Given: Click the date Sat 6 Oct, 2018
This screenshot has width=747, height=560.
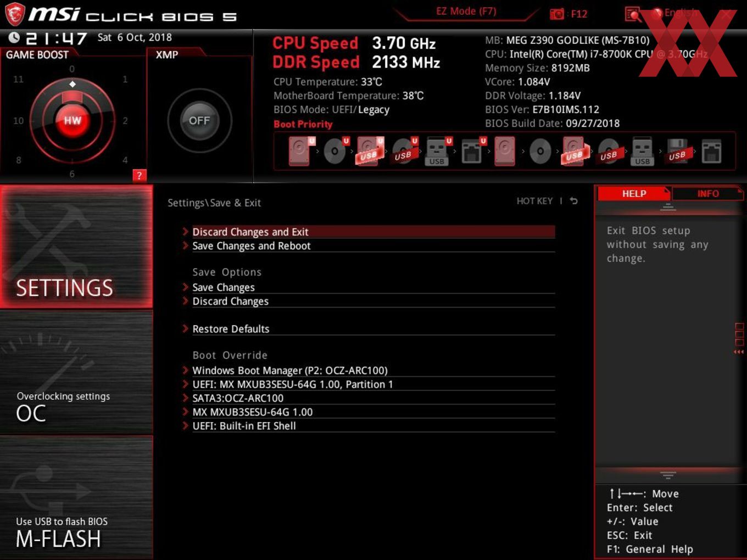Looking at the screenshot, I should (x=135, y=37).
